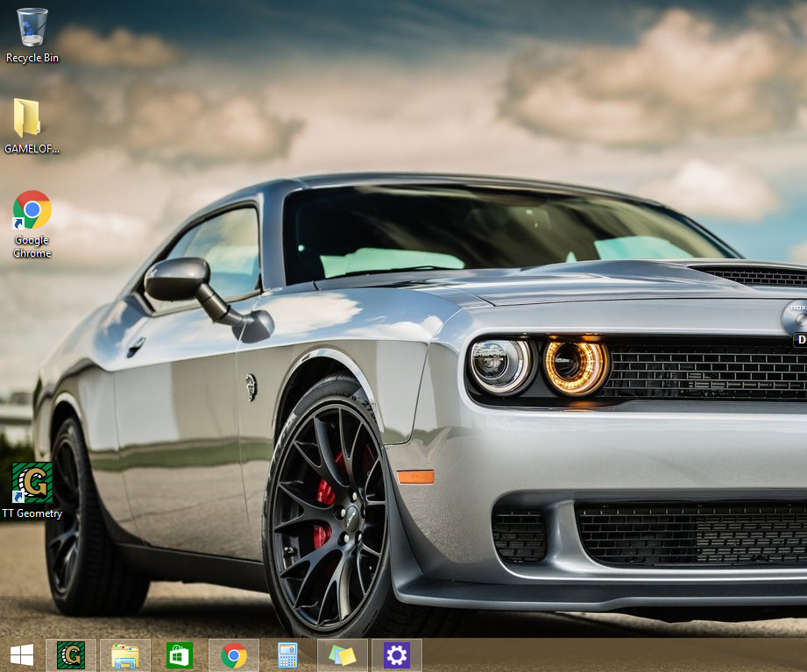Click the Recycle Bin label text
This screenshot has height=672, width=807.
[x=32, y=58]
